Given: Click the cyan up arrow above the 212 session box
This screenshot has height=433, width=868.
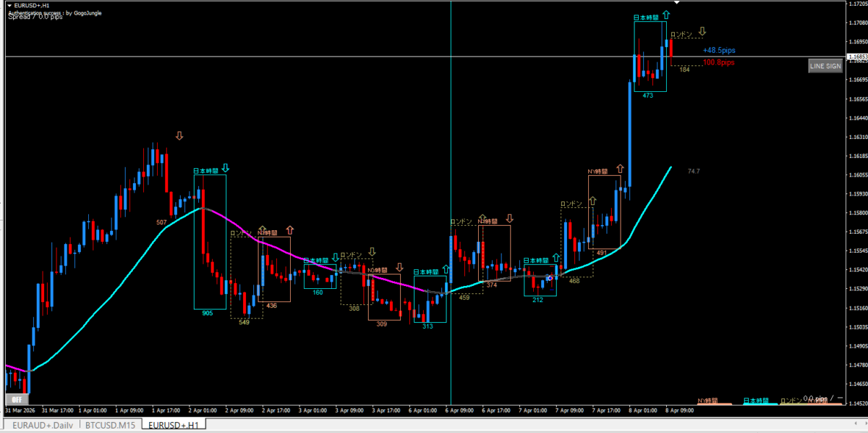Looking at the screenshot, I should (x=556, y=258).
